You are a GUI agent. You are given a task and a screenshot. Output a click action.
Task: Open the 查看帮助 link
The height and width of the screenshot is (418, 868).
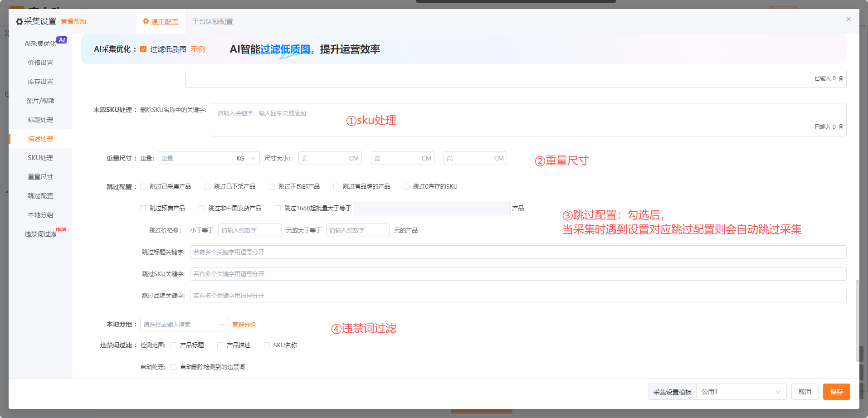coord(73,21)
